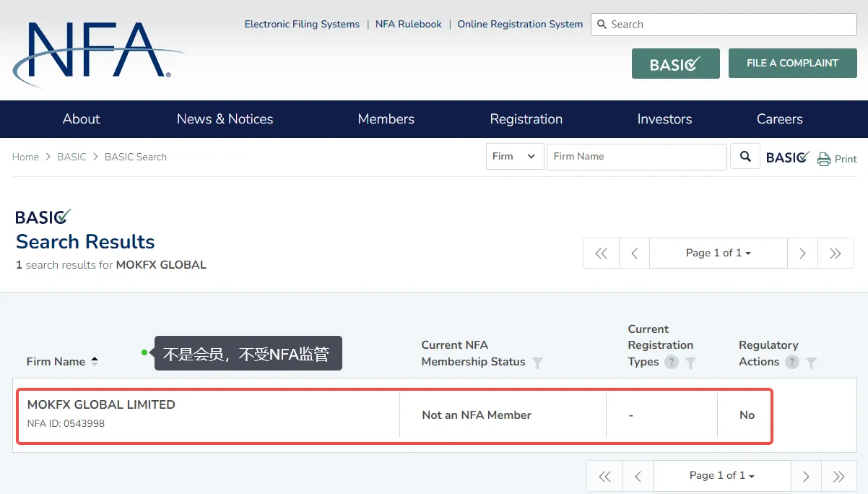Open the Investors menu
Viewport: 868px width, 494px height.
click(x=664, y=119)
